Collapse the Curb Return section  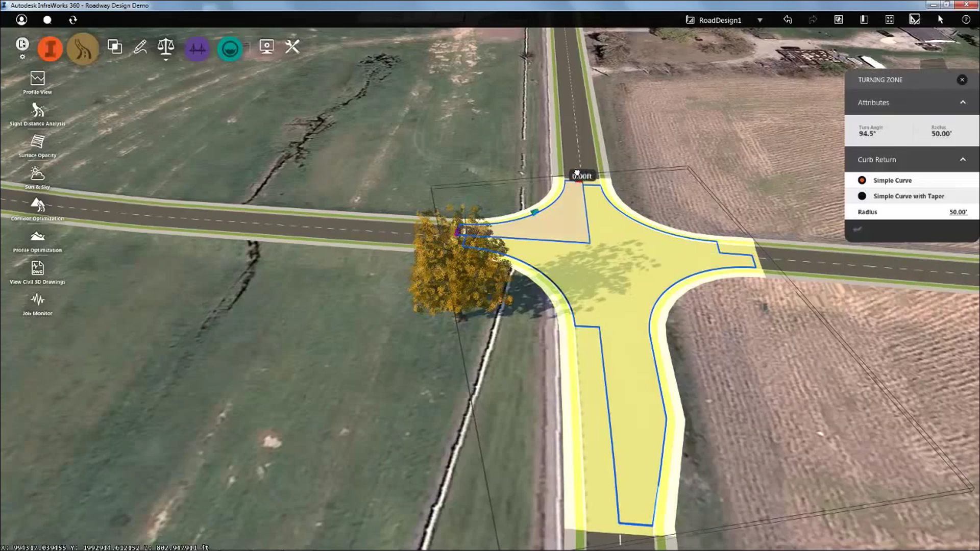click(x=963, y=159)
